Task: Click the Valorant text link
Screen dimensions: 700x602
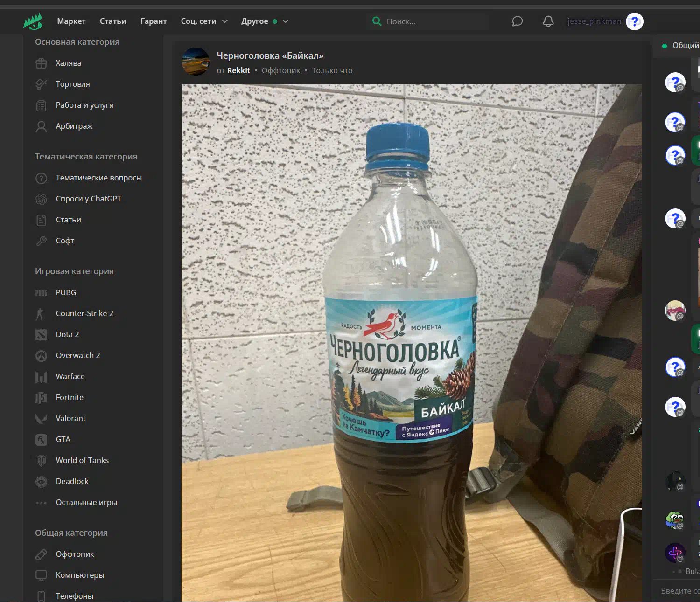Action: (70, 418)
